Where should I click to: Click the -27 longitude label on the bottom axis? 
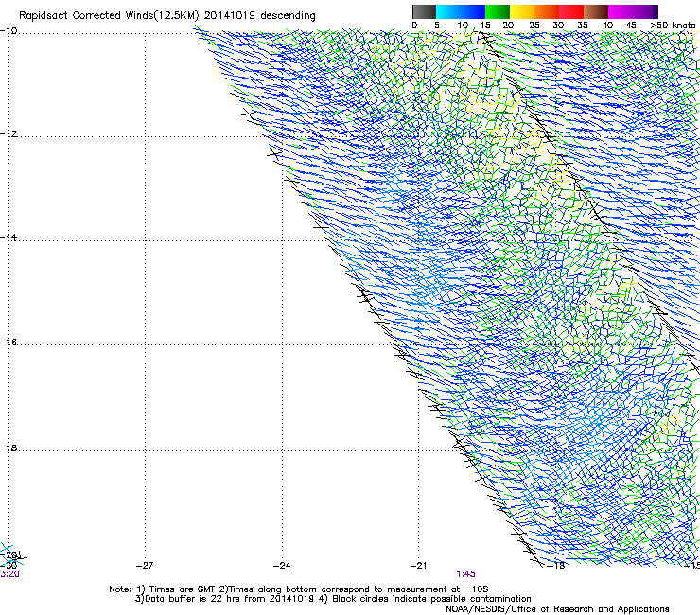click(x=145, y=566)
